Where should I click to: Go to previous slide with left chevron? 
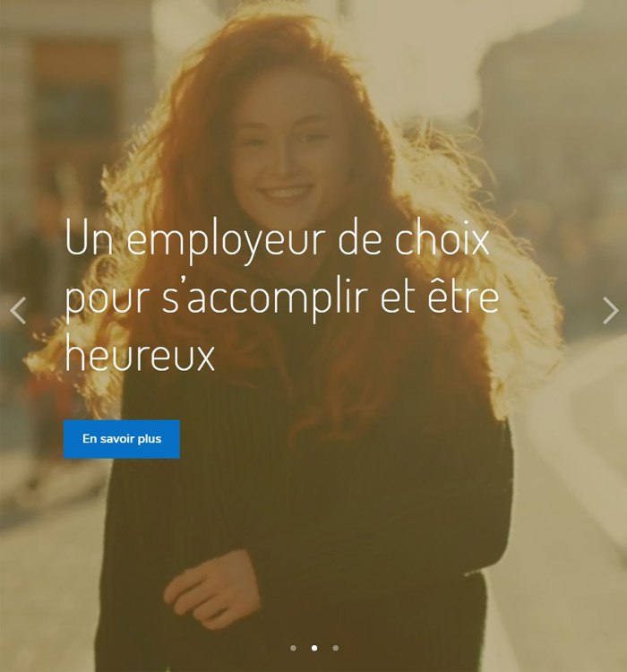point(18,310)
